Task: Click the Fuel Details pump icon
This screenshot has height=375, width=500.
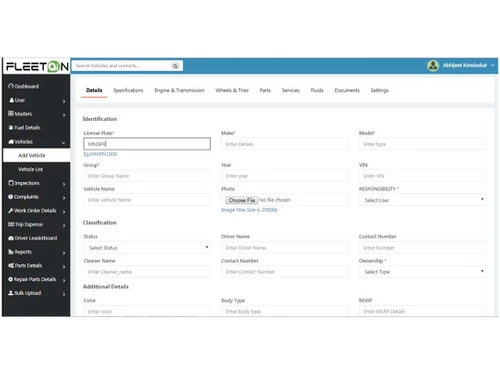Action: click(x=11, y=127)
